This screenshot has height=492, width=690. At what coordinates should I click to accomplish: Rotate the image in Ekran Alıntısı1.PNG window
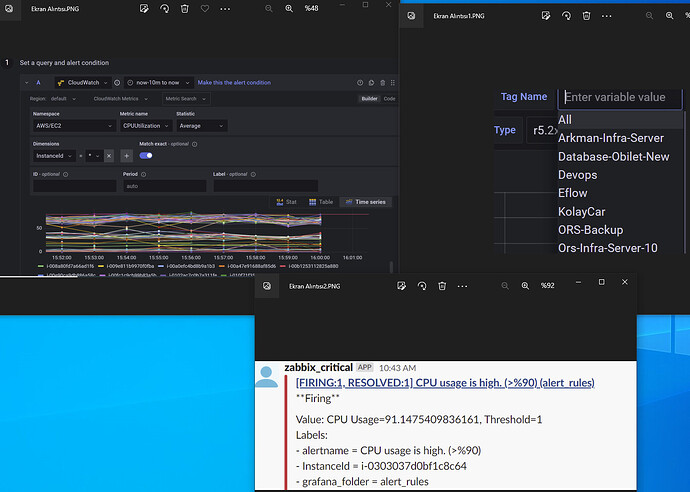click(566, 16)
